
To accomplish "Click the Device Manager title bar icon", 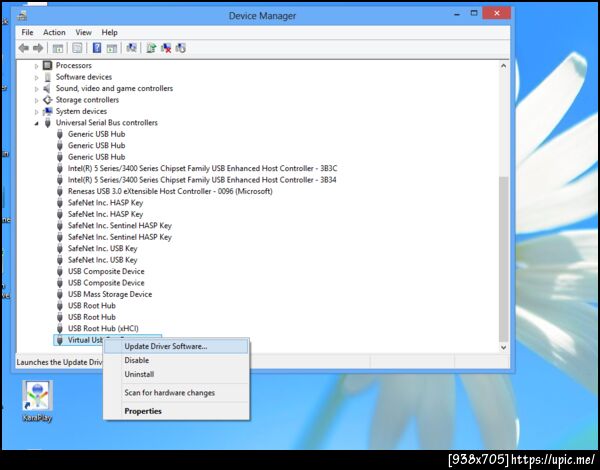I will 22,16.
